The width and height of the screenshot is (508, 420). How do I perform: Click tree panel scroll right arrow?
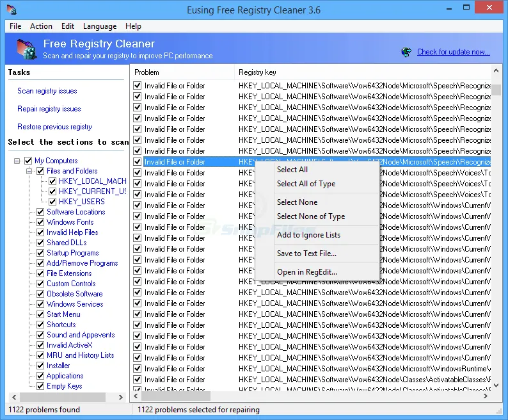click(120, 397)
